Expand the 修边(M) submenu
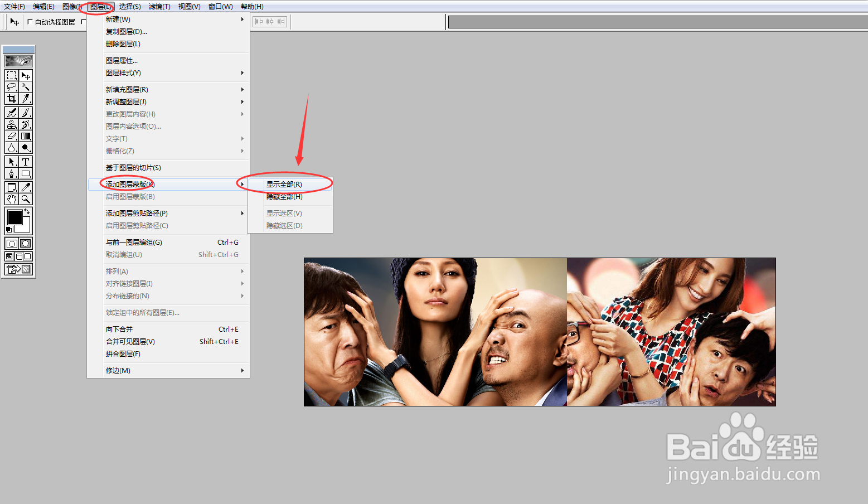This screenshot has width=868, height=504. click(168, 371)
